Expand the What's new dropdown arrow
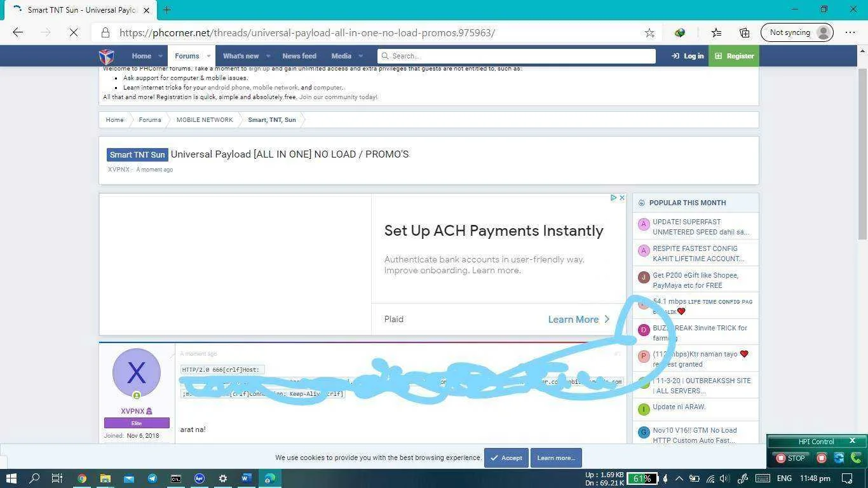 click(268, 56)
